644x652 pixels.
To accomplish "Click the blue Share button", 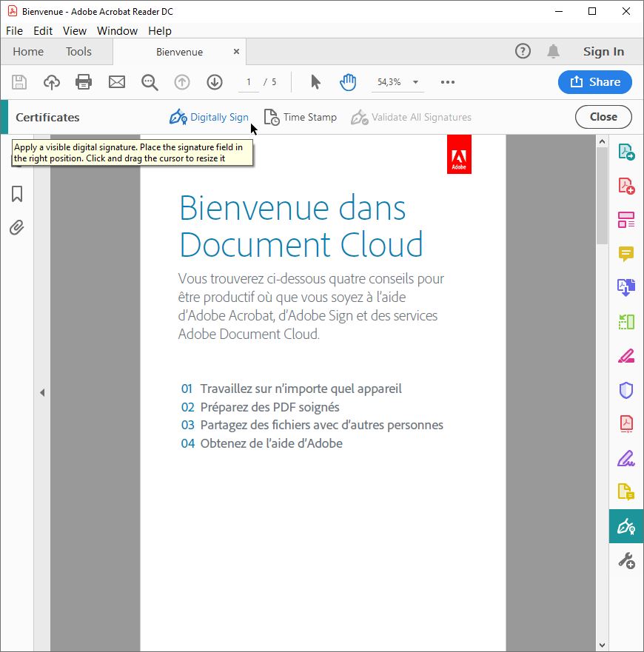I will coord(595,82).
